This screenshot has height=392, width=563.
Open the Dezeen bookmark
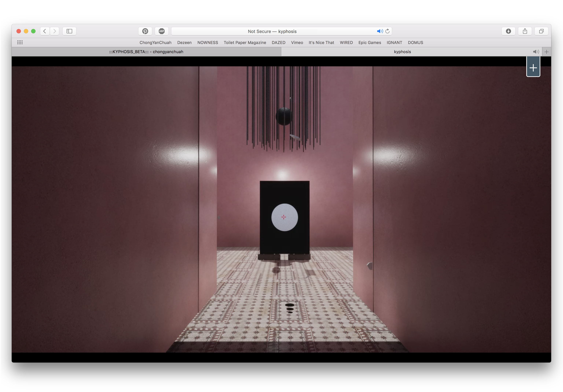(x=184, y=42)
